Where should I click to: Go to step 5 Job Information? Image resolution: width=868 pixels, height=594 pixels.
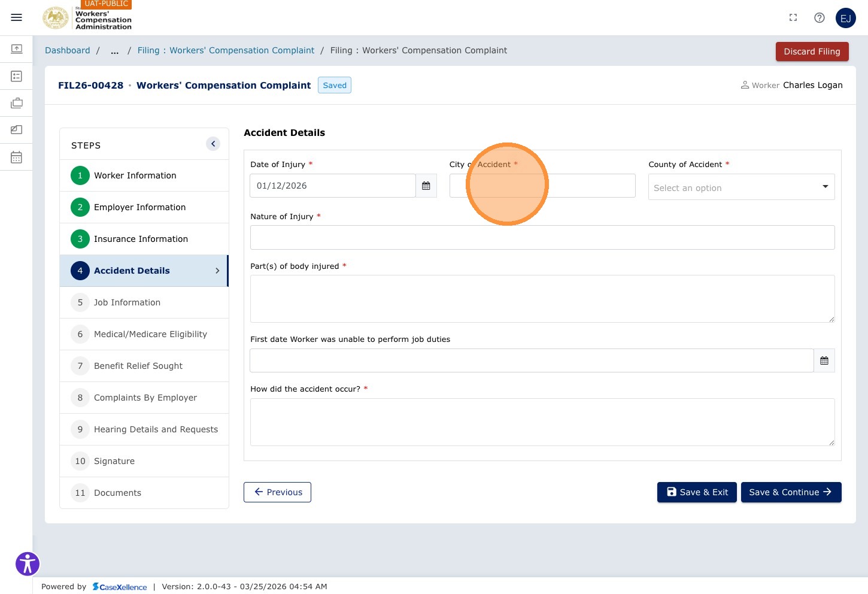click(144, 302)
